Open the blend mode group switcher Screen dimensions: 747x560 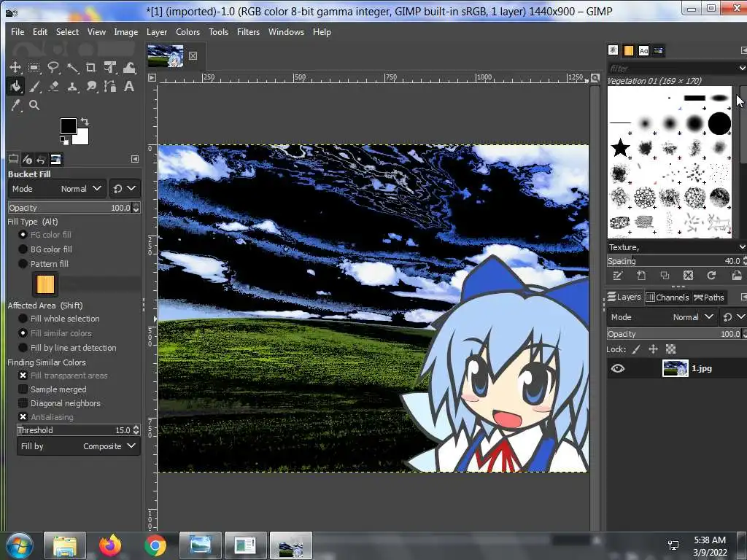[x=124, y=189]
